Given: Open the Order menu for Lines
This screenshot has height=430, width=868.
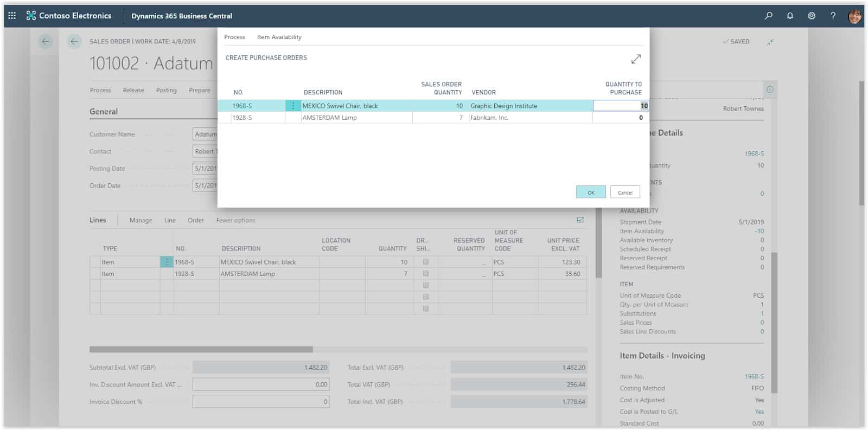Looking at the screenshot, I should 196,220.
